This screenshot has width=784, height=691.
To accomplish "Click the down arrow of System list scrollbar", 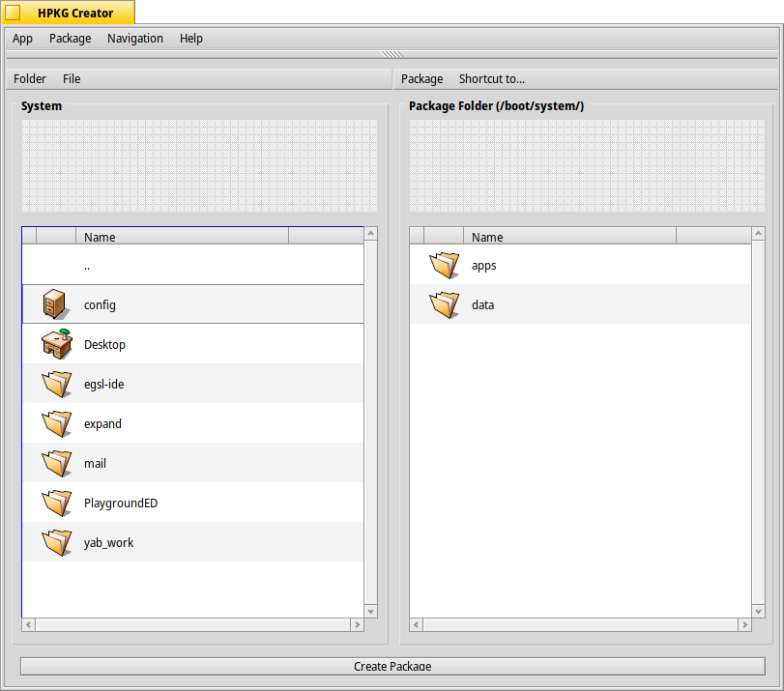I will click(371, 611).
